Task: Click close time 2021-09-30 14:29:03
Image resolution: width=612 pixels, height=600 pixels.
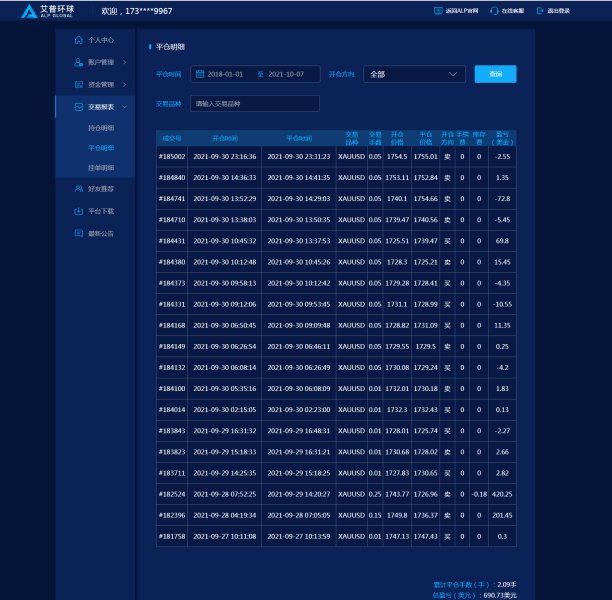Action: (299, 199)
